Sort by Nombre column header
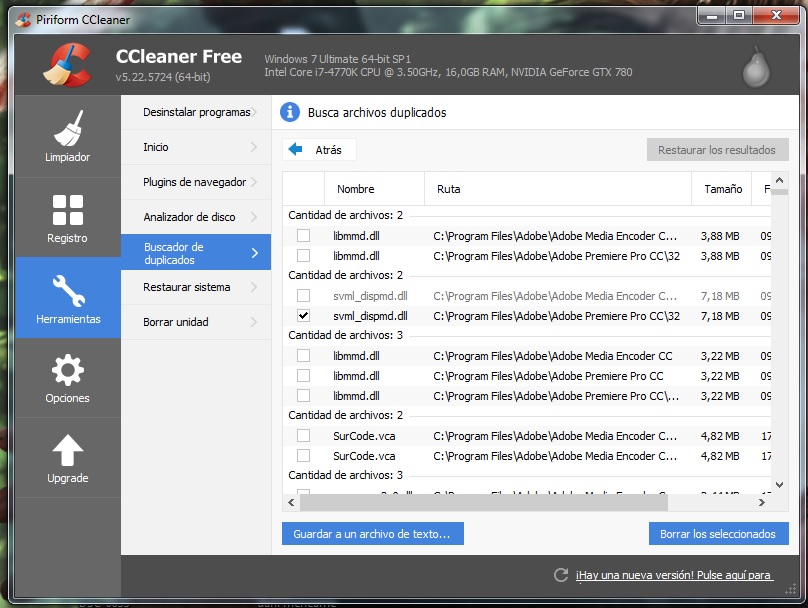The image size is (808, 608). pyautogui.click(x=374, y=189)
